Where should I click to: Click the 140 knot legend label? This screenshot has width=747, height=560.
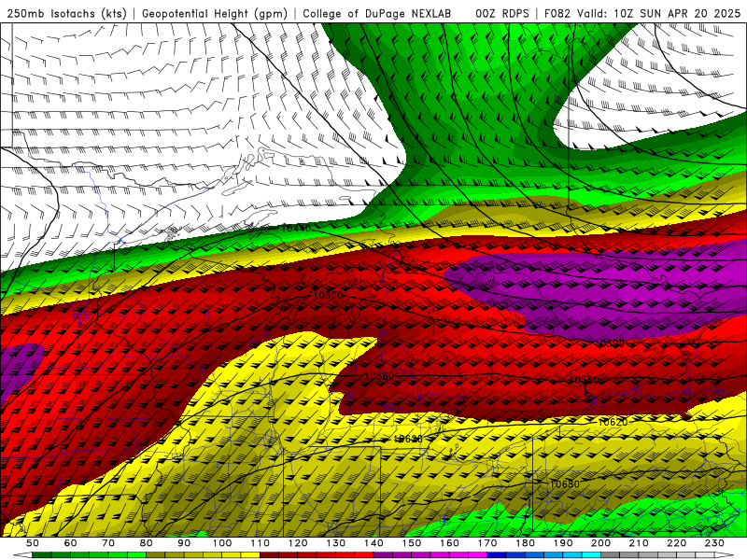[373, 543]
